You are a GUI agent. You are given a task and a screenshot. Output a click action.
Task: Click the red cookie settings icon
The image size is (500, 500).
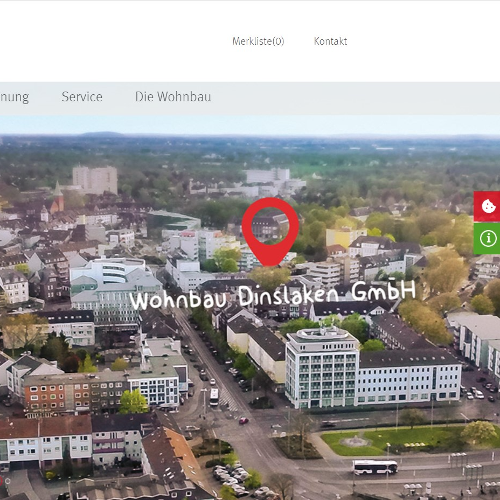487,206
